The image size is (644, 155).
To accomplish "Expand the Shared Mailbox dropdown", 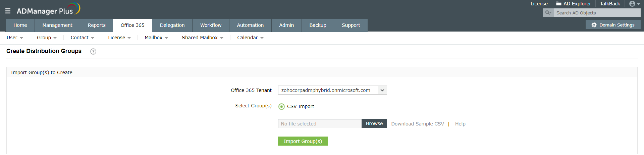I will point(202,38).
